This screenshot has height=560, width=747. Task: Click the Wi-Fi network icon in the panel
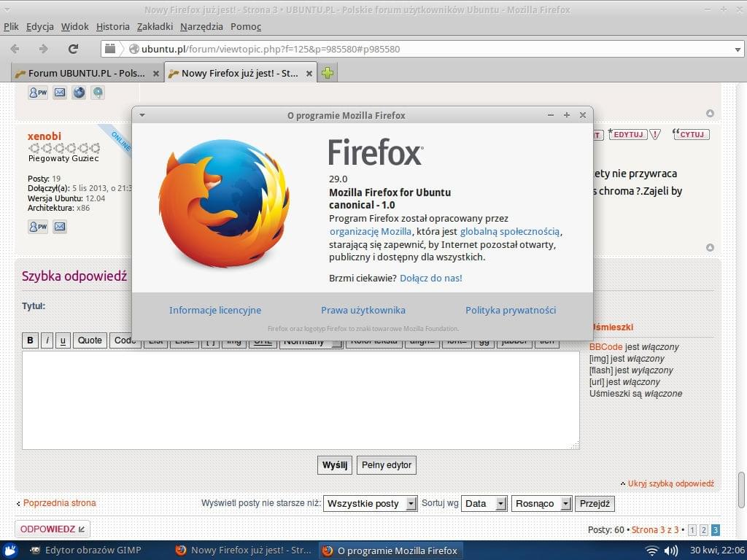point(651,551)
